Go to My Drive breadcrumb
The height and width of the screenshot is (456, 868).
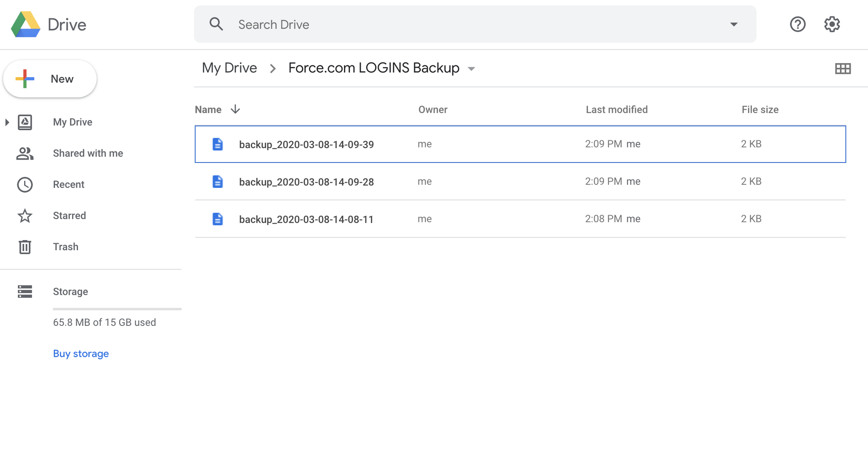229,68
